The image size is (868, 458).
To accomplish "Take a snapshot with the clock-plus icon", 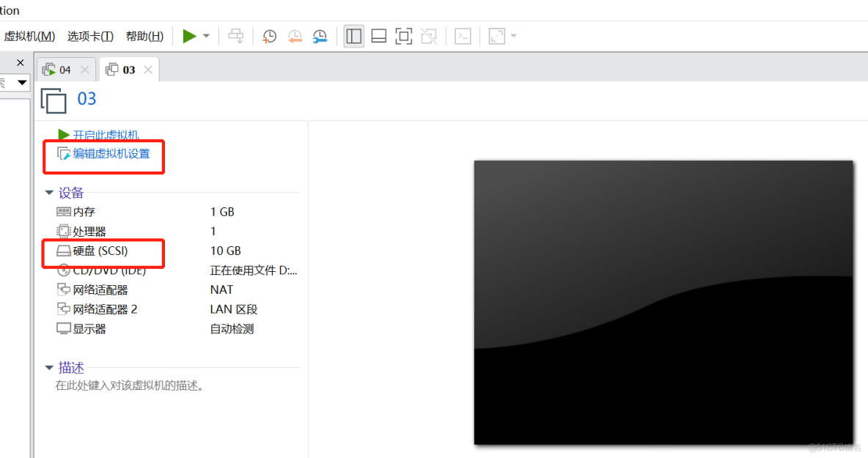I will click(270, 37).
